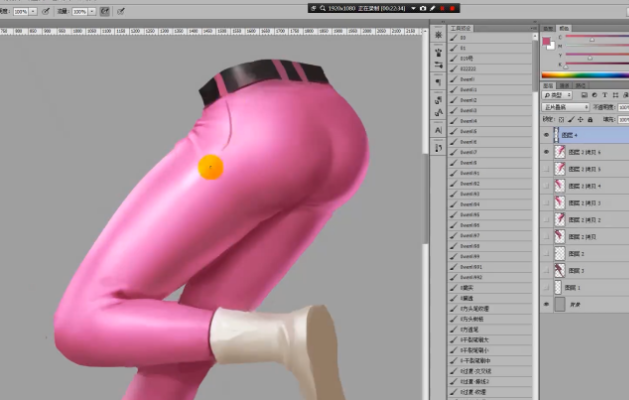Open the layer filter 类型 dropdown
The height and width of the screenshot is (400, 629).
pos(557,95)
